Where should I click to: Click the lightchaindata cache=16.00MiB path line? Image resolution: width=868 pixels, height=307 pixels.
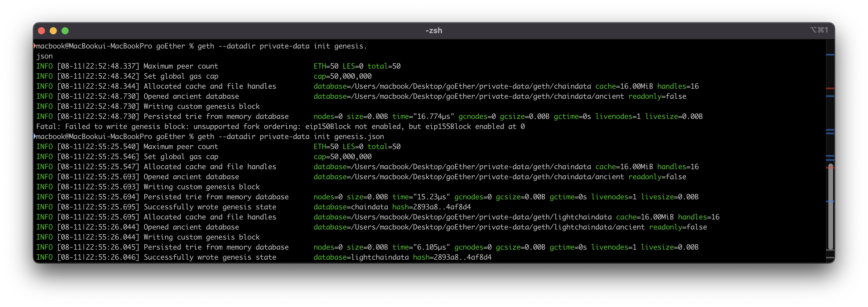516,217
